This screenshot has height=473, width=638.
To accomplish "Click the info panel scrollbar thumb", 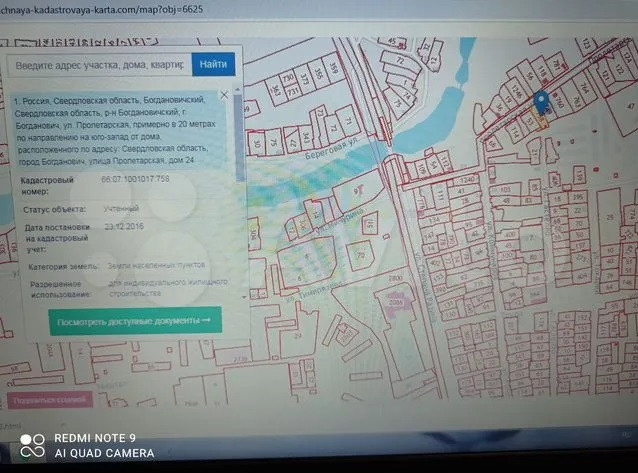I will click(239, 138).
